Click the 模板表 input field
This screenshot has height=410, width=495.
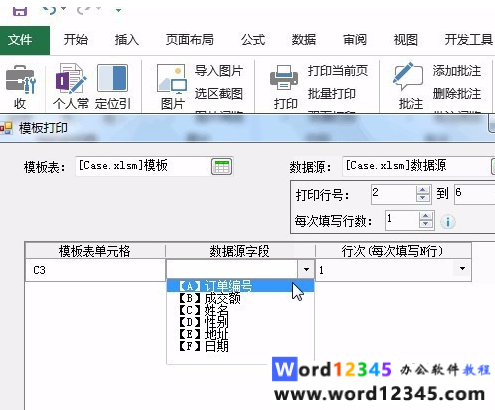[143, 166]
